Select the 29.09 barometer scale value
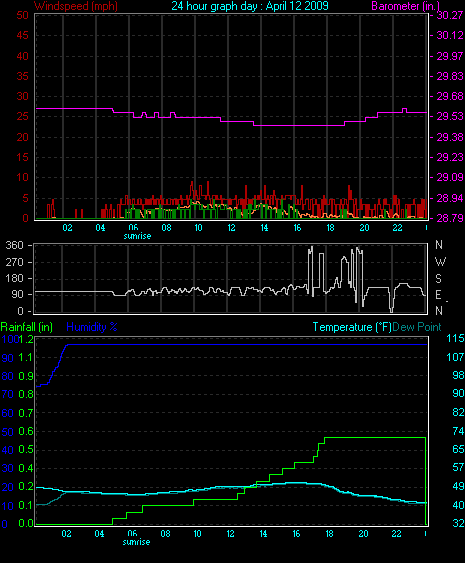The image size is (465, 563). click(450, 177)
